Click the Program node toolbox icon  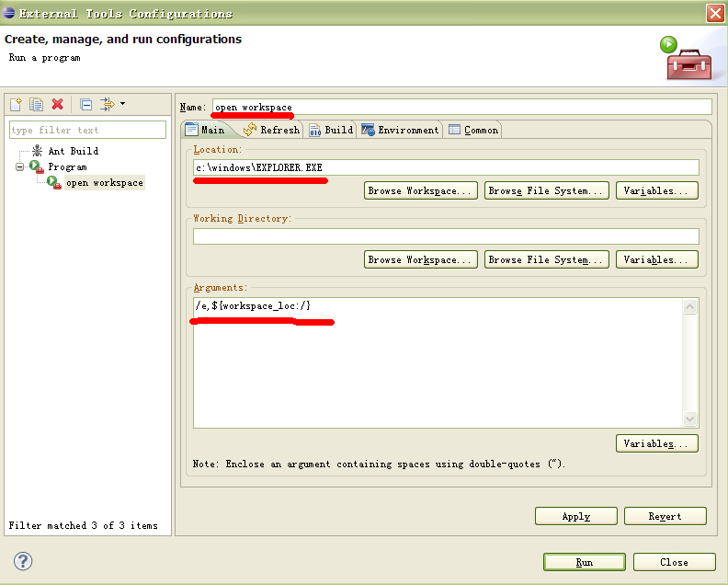click(37, 166)
